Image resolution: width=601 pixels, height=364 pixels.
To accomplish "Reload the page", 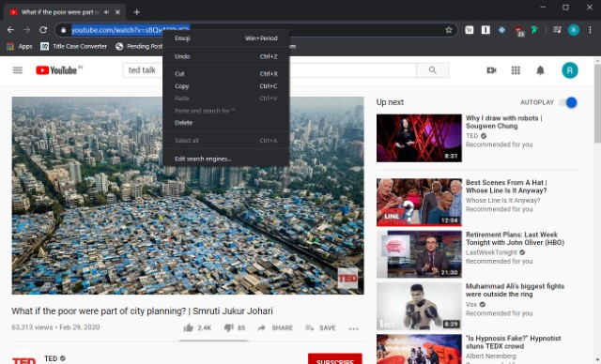I will [x=43, y=30].
